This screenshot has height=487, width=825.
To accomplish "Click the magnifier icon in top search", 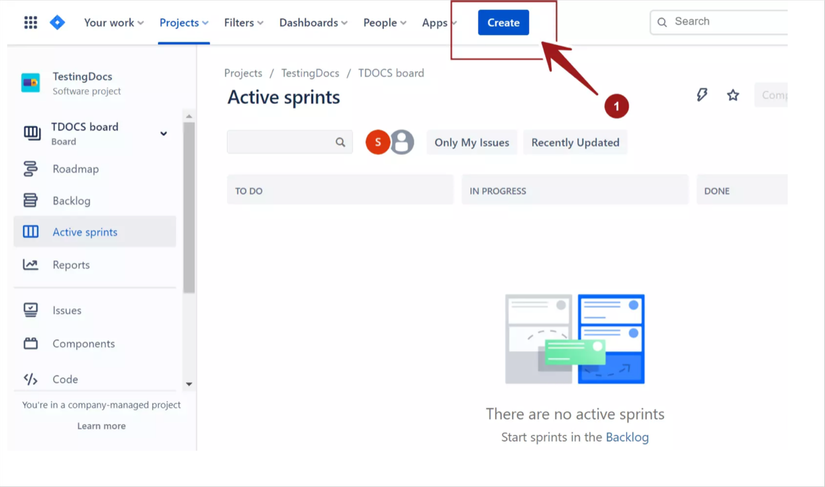I will (662, 22).
